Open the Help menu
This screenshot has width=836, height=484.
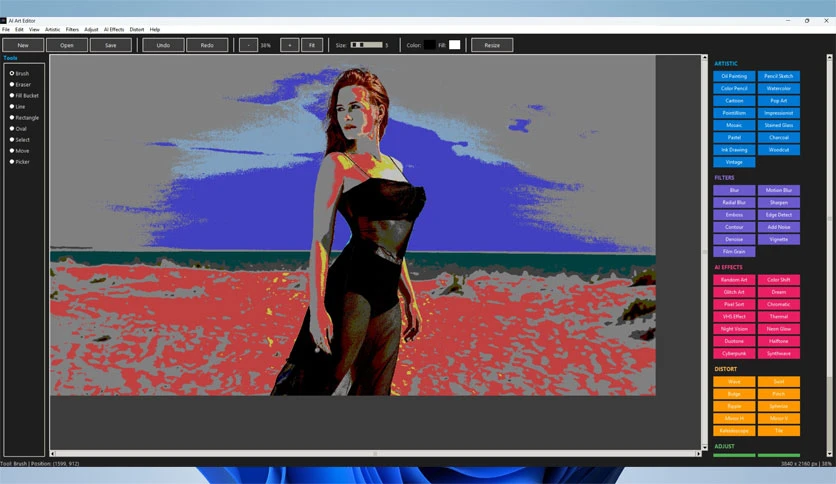(x=155, y=29)
